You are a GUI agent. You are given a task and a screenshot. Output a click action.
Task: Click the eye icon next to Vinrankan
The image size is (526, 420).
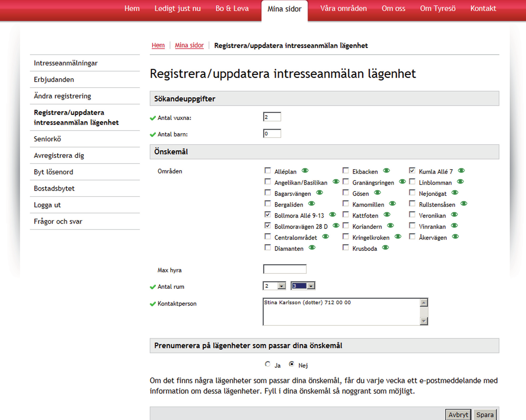[x=454, y=226]
